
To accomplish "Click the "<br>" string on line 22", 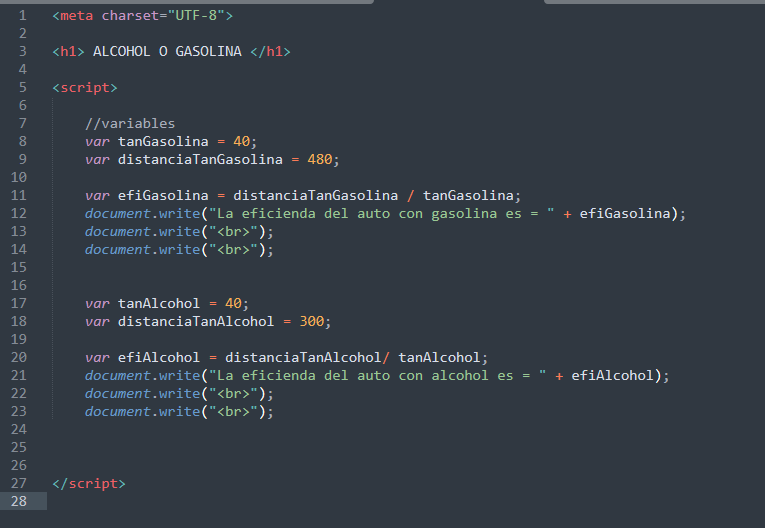I will (233, 394).
